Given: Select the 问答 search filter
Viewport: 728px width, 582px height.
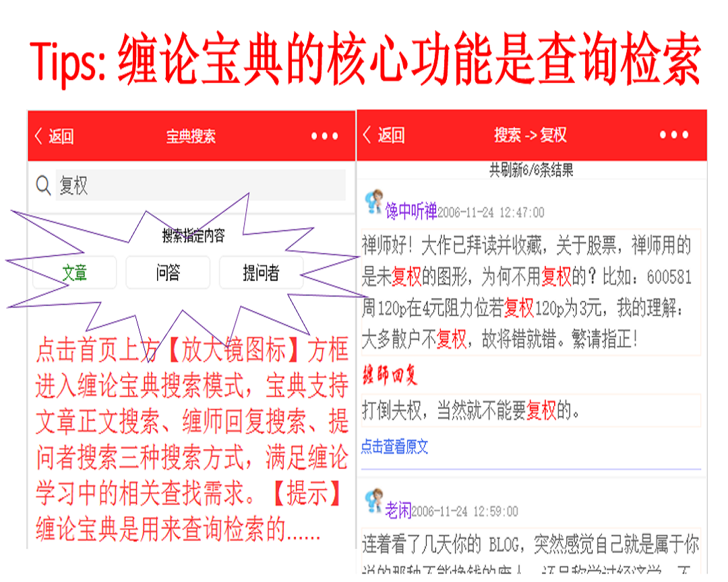Looking at the screenshot, I should click(168, 273).
